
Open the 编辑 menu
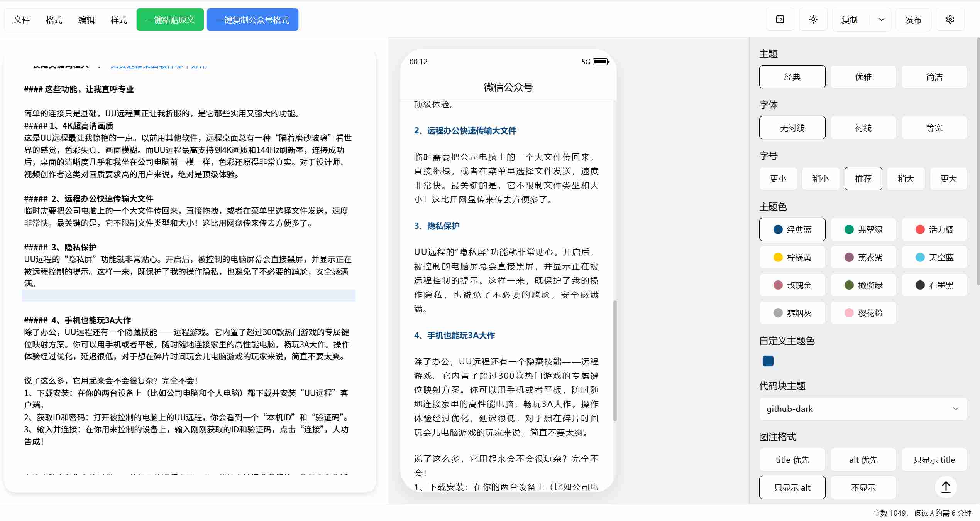[x=86, y=20]
